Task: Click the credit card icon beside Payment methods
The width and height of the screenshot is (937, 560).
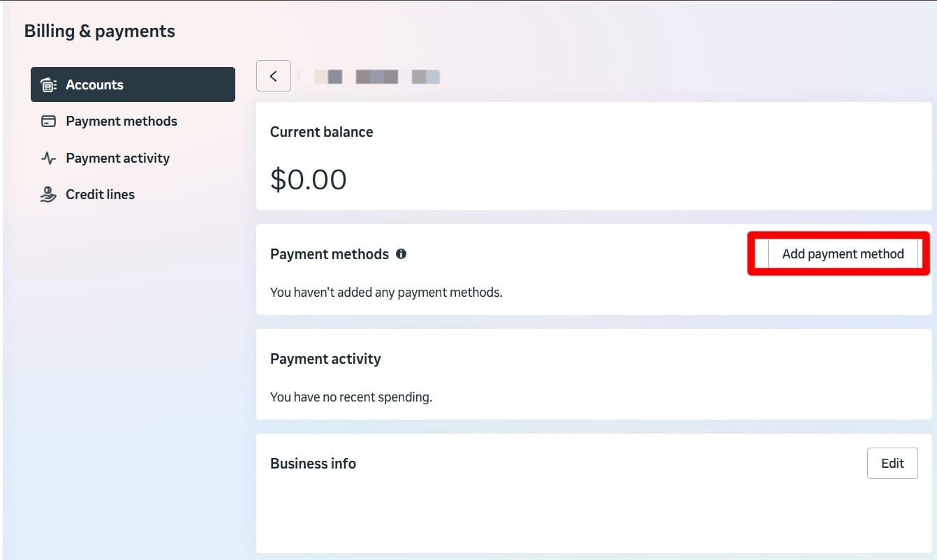Action: (48, 121)
